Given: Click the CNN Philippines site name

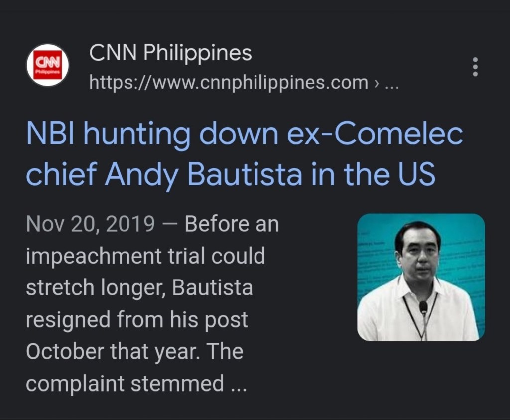Looking at the screenshot, I should [170, 53].
